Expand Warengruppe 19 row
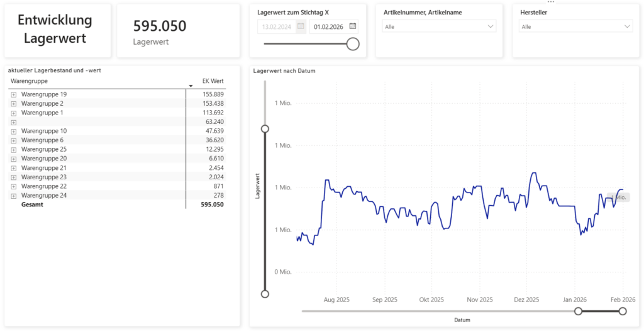This screenshot has width=644, height=331. click(13, 94)
